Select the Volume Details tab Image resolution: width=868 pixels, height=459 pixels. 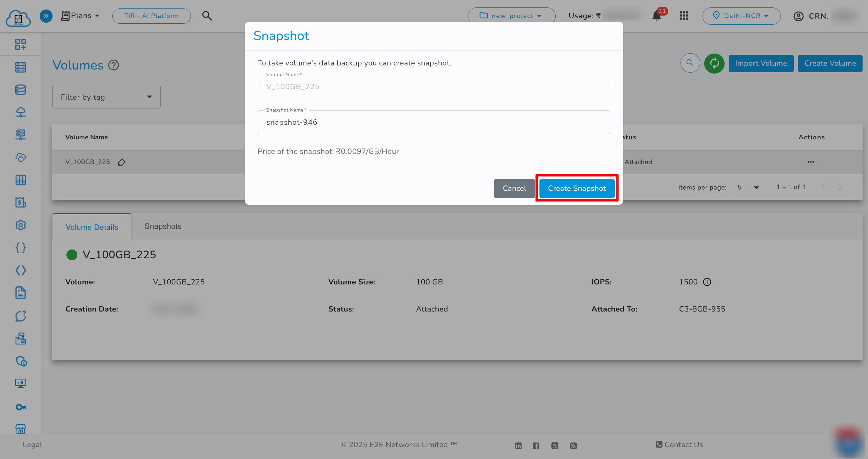point(92,227)
